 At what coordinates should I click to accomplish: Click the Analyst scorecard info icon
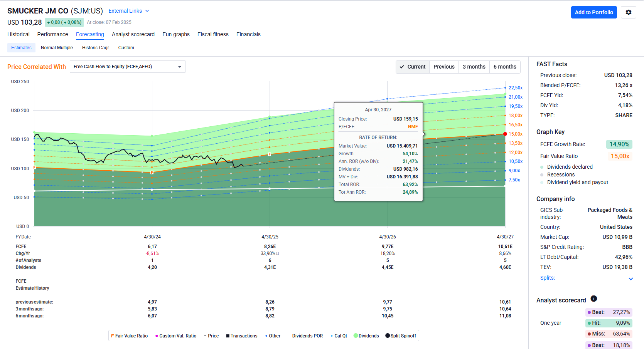(x=594, y=299)
